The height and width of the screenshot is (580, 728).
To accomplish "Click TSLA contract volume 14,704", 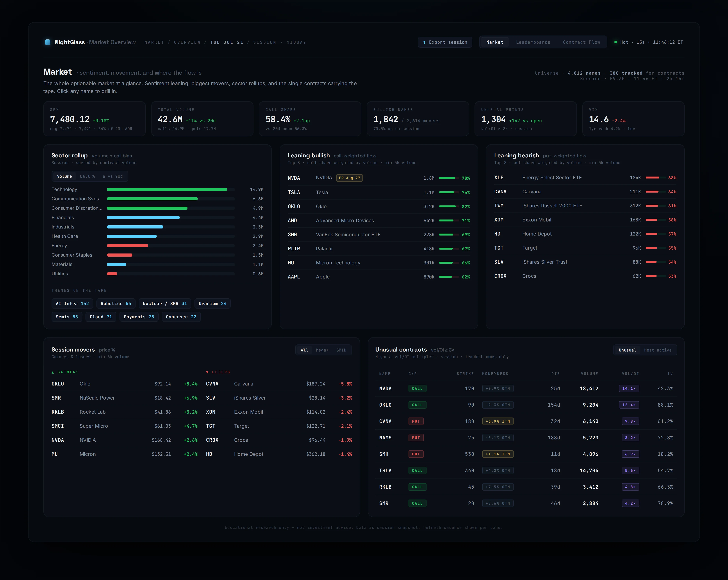I will coord(589,471).
